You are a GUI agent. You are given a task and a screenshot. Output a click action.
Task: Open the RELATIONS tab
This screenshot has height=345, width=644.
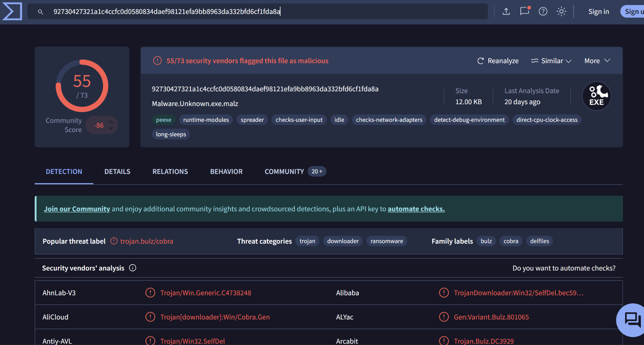click(x=170, y=172)
